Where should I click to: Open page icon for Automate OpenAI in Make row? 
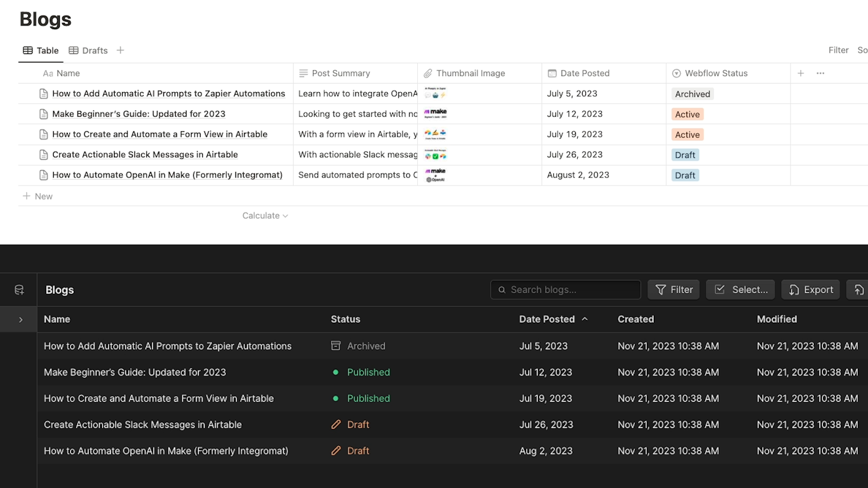tap(44, 175)
